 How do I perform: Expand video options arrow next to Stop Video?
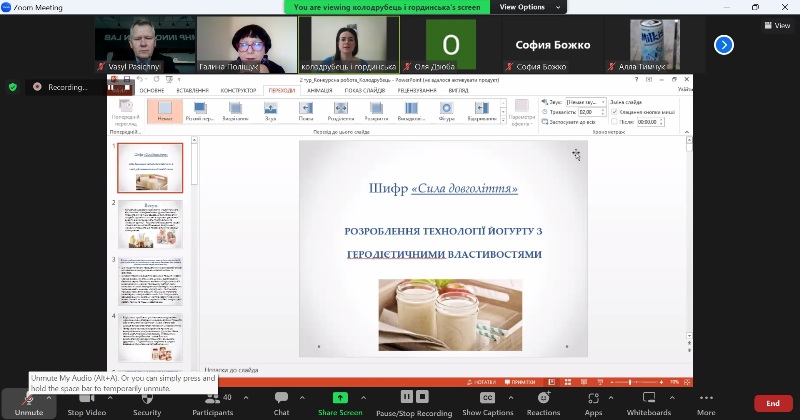(x=110, y=398)
